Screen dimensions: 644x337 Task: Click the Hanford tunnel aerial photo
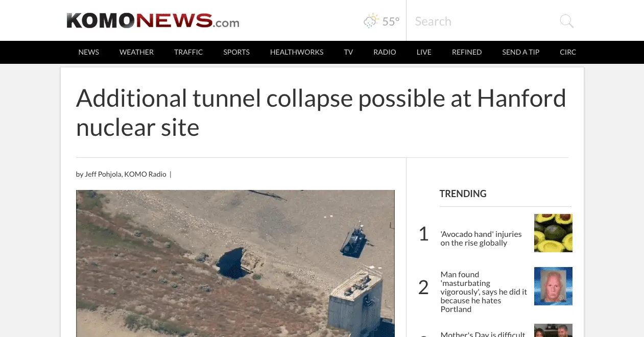[x=235, y=263]
